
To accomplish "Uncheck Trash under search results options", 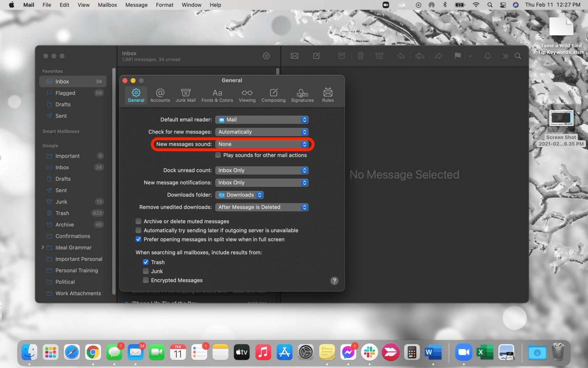I will coord(146,262).
